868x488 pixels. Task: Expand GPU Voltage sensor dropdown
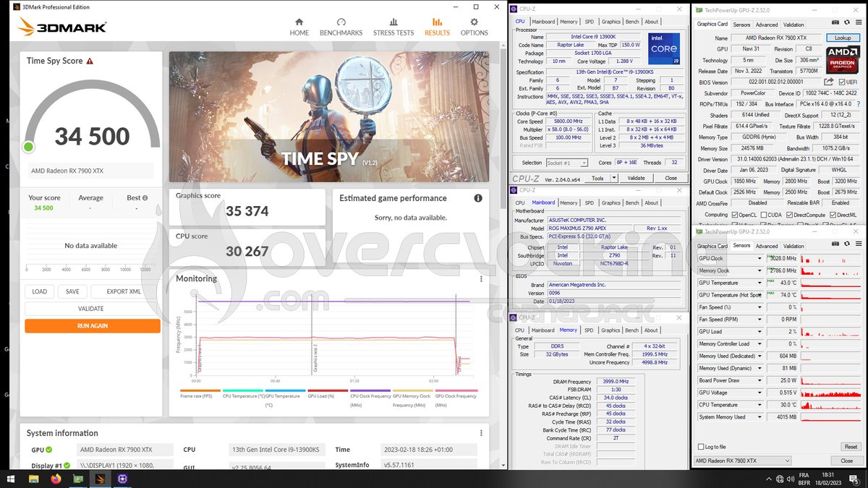pos(759,393)
